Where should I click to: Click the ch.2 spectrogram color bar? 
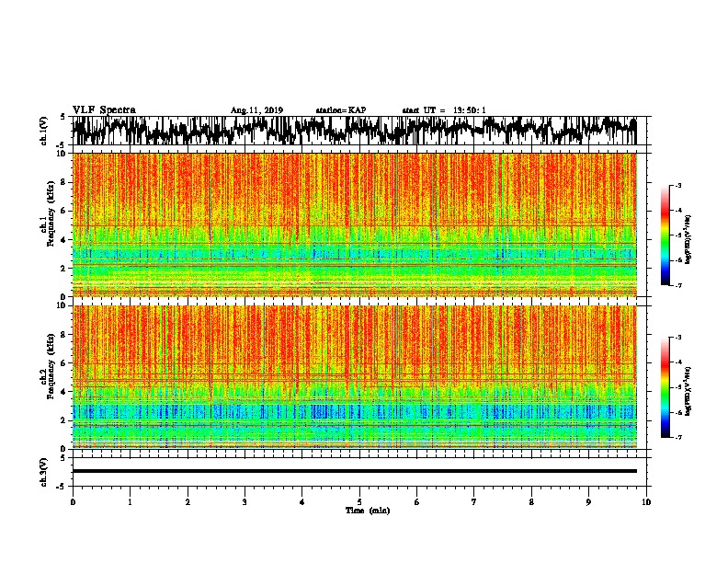pyautogui.click(x=665, y=387)
